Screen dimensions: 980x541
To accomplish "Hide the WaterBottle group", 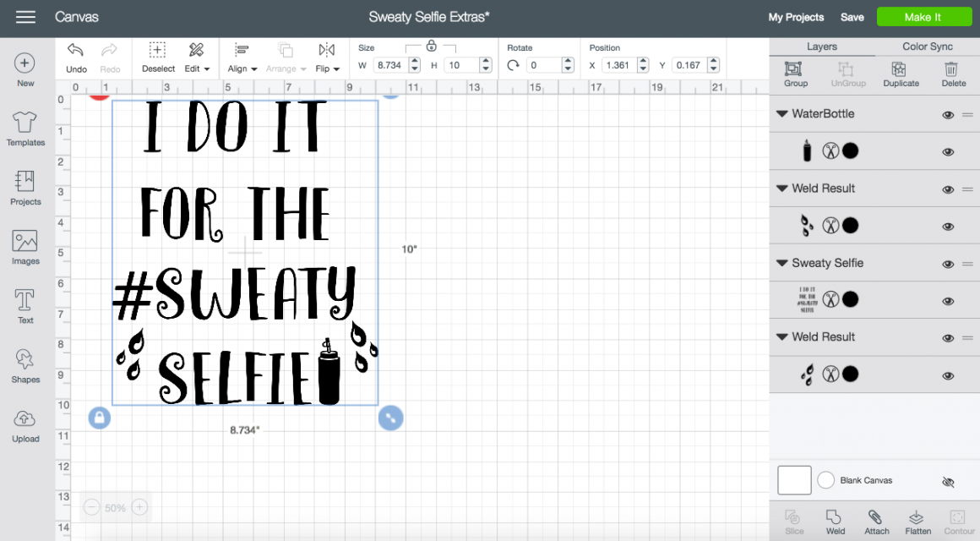I will tap(948, 114).
